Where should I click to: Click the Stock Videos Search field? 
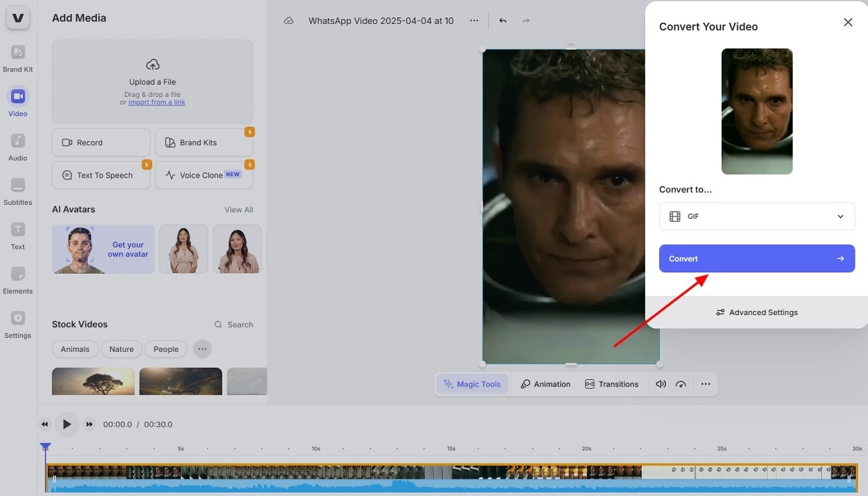coord(234,324)
